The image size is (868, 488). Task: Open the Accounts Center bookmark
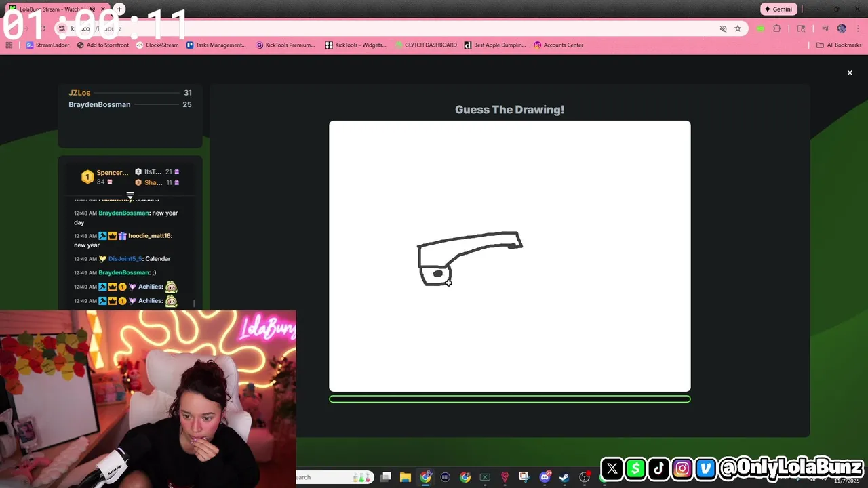pos(558,45)
